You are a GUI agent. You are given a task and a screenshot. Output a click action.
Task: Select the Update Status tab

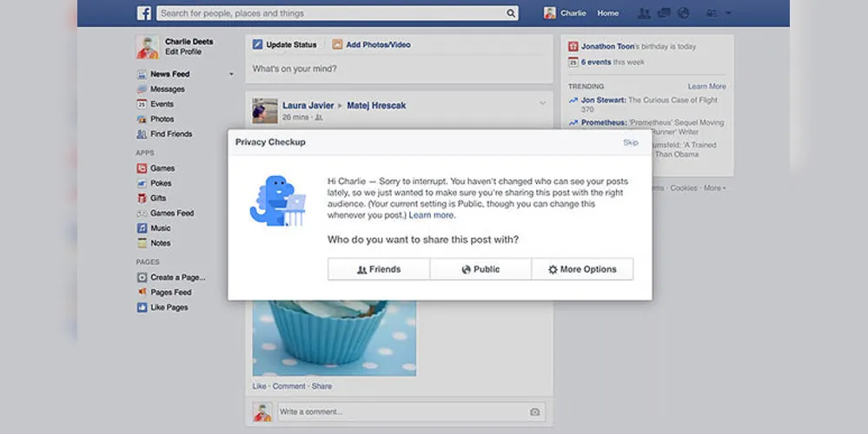(x=285, y=45)
